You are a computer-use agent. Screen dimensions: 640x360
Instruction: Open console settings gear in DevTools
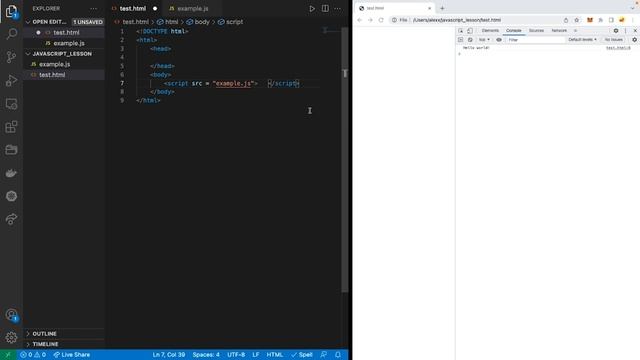click(x=634, y=40)
